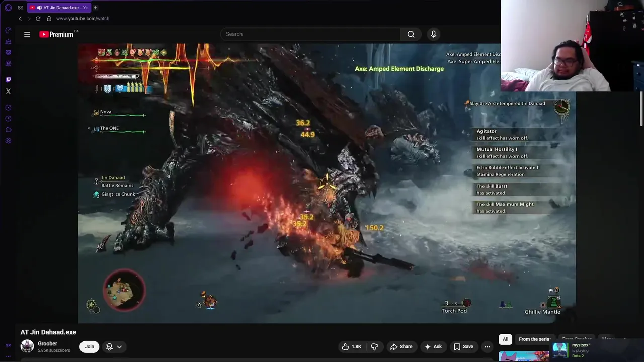Screen dimensions: 644x362
Task: Open the Opera GX main menu logo
Action: (x=8, y=8)
